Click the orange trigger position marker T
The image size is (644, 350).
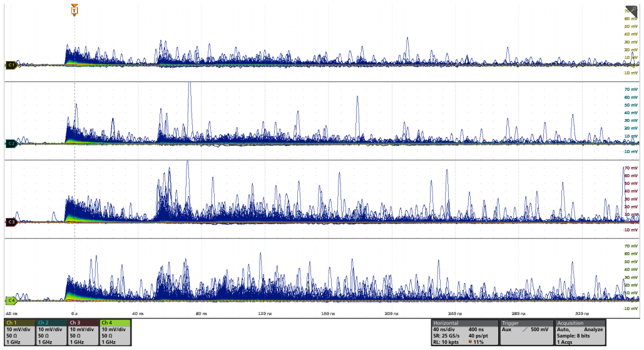[74, 10]
